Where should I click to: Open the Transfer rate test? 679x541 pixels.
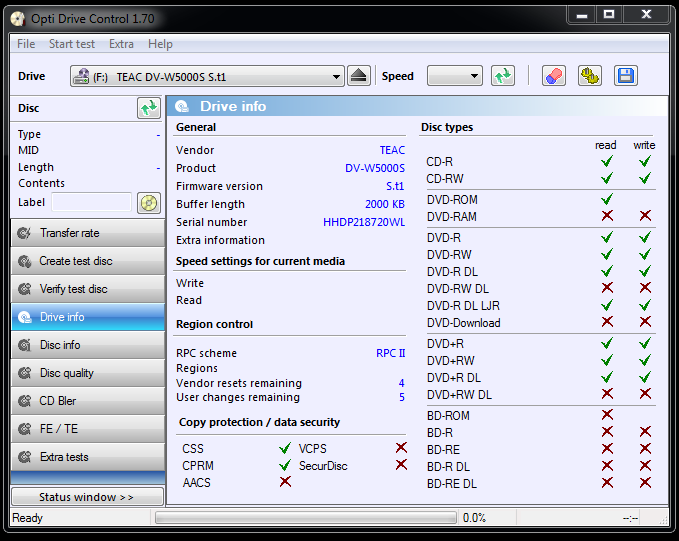click(88, 233)
